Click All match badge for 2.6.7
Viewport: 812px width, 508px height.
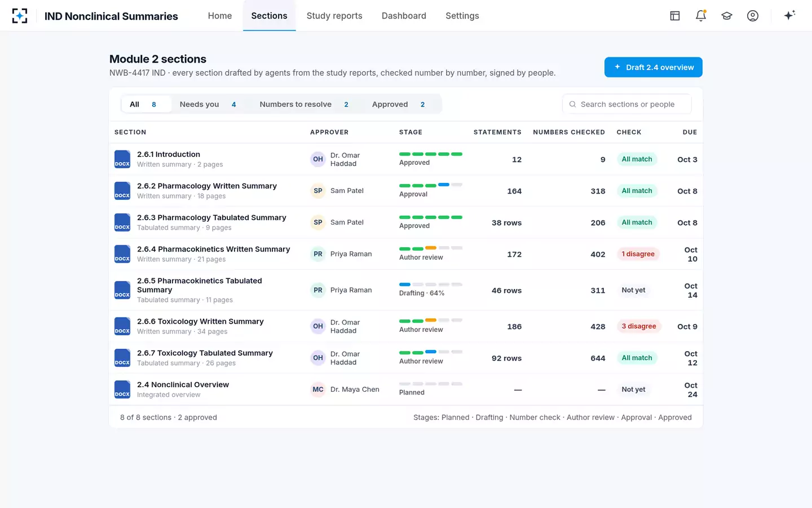(x=637, y=358)
